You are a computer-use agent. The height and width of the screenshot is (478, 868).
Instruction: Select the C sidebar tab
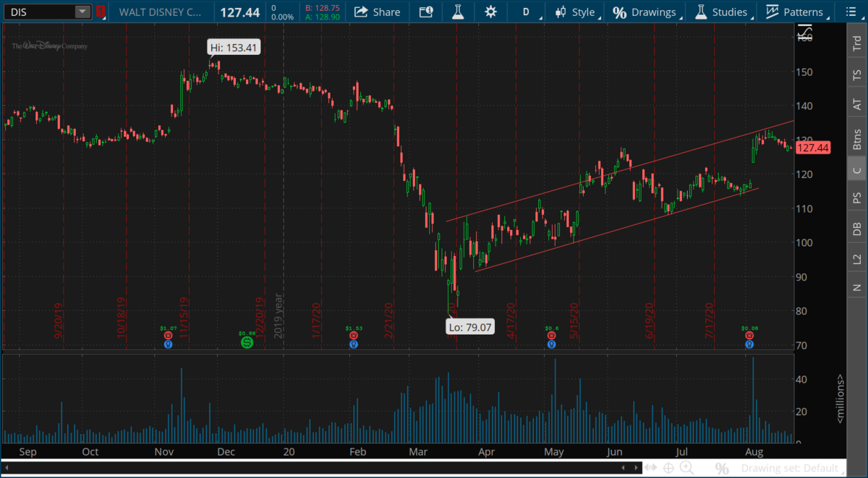(x=857, y=171)
